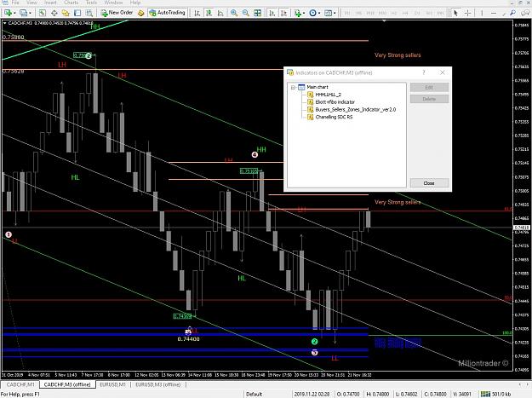Select the cursor arrow tool
This screenshot has width=532, height=398.
[455, 13]
